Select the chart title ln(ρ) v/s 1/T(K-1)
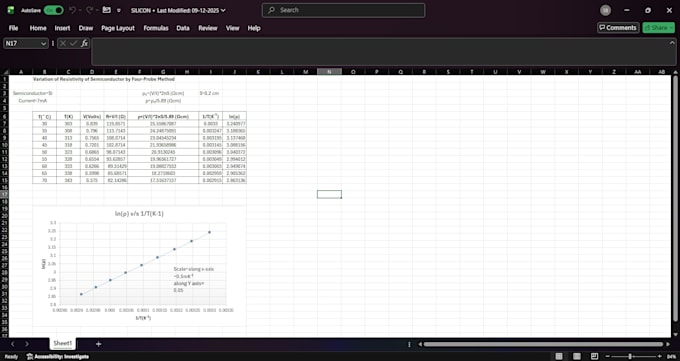This screenshot has width=680, height=361. tap(139, 213)
